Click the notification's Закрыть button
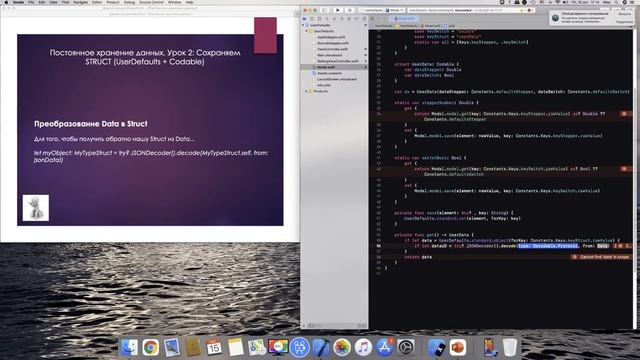The width and height of the screenshot is (640, 360). (x=624, y=14)
